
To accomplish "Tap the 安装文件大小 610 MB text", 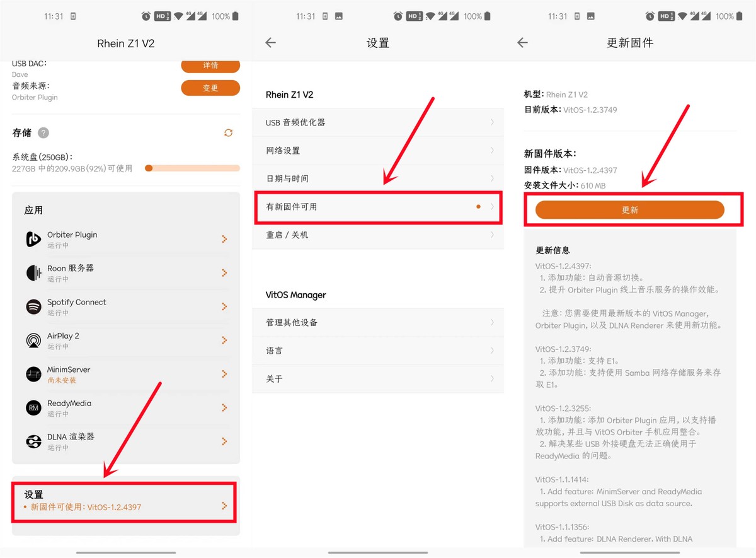I will pos(564,185).
